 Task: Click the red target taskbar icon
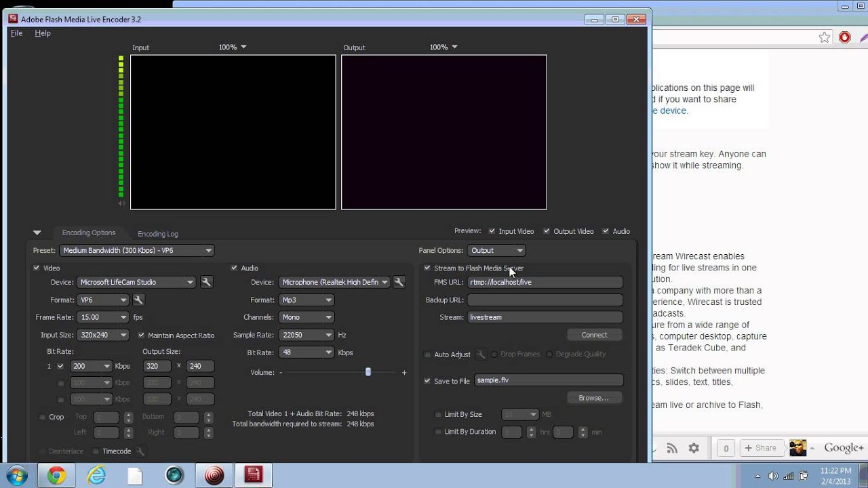click(214, 476)
